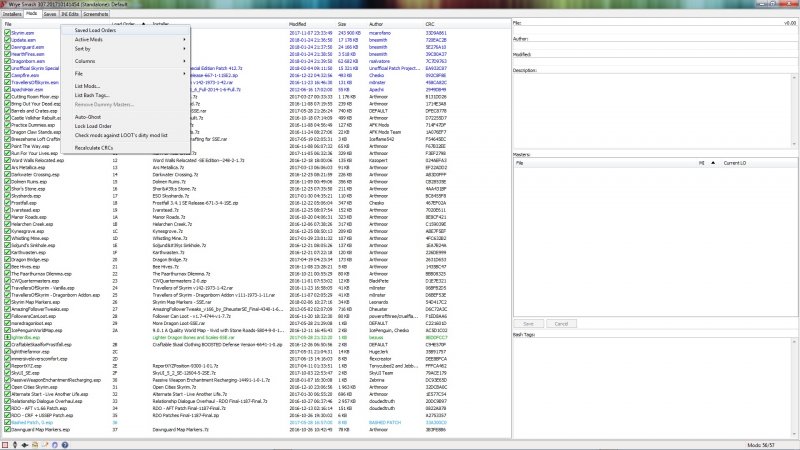
Task: Select the CWQuartermasters.esp row
Action: point(257,281)
